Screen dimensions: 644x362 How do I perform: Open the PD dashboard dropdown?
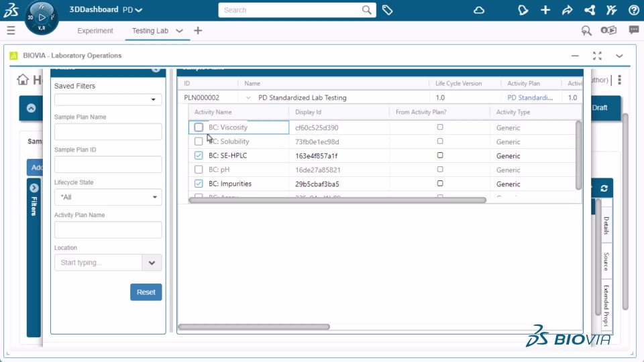(x=139, y=10)
